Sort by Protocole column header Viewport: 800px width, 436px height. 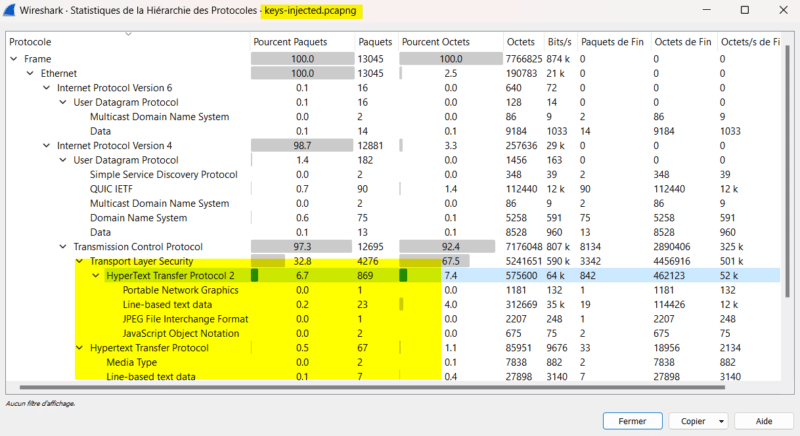point(128,42)
